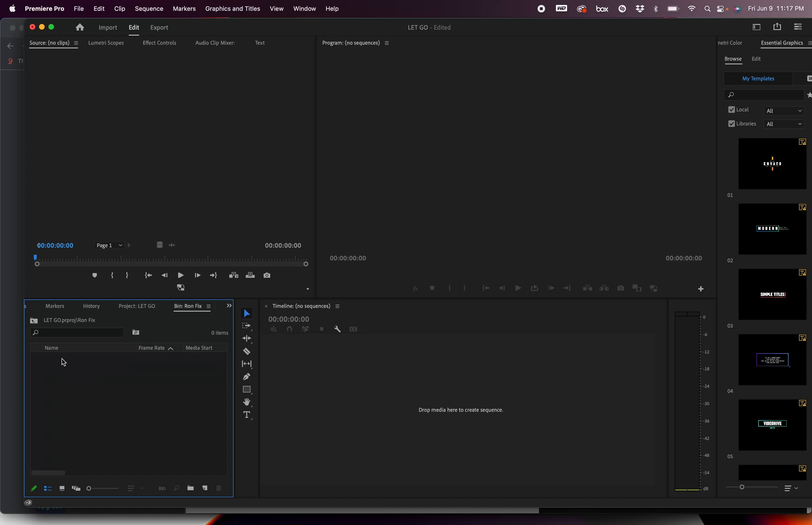Screen dimensions: 812x525
Task: Show overflow panels double chevron
Action: coord(229,306)
